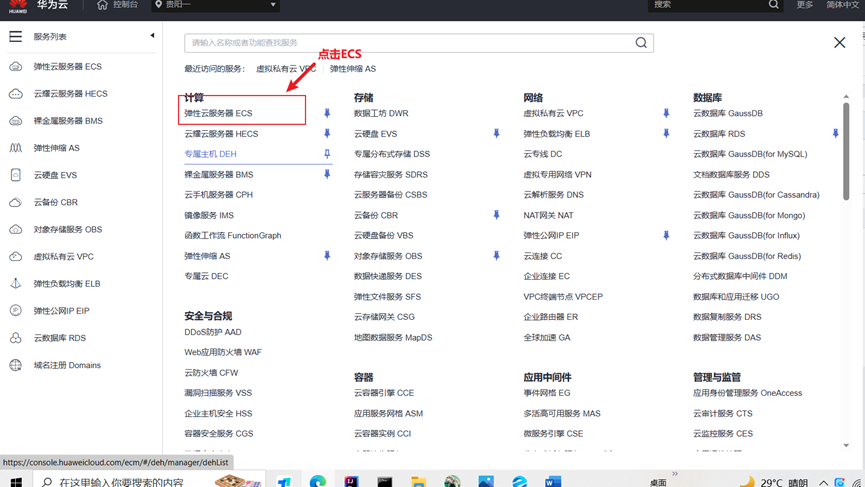Open 云数据库 GaussDB(for MySQL) link

(x=750, y=154)
